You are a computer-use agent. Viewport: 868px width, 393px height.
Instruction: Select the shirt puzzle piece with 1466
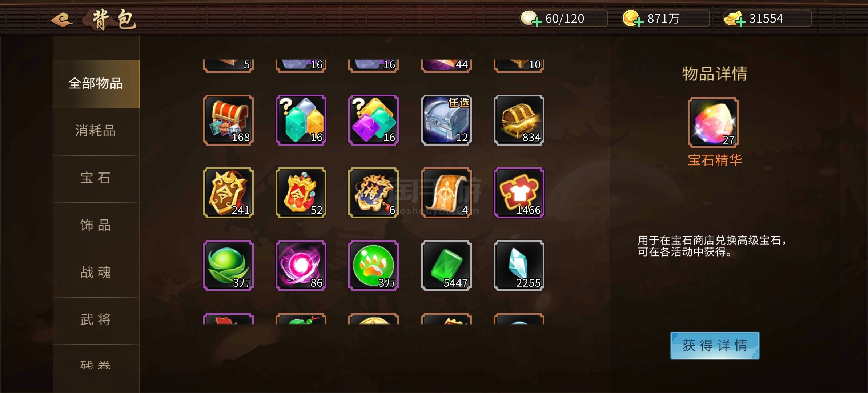(519, 193)
